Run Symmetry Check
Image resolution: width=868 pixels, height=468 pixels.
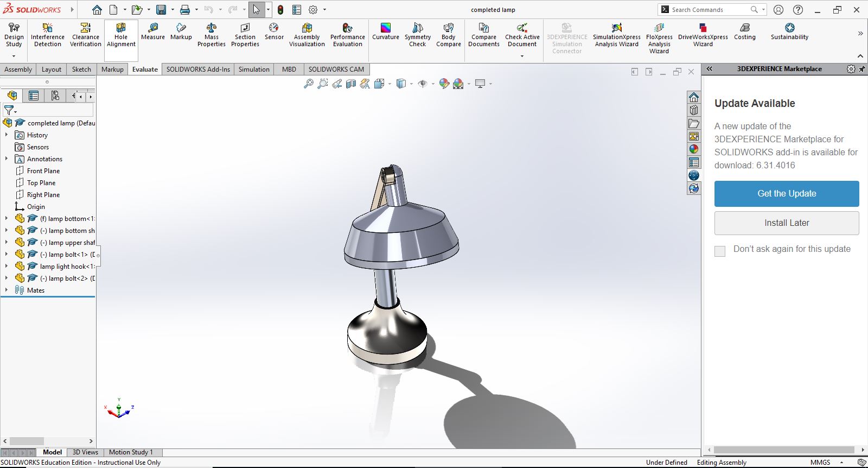[418, 35]
